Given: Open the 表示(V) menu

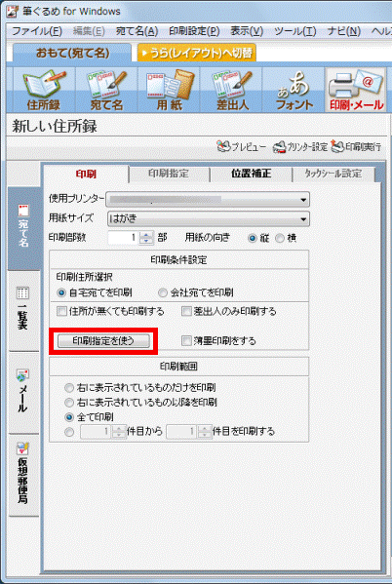Looking at the screenshot, I should [247, 31].
